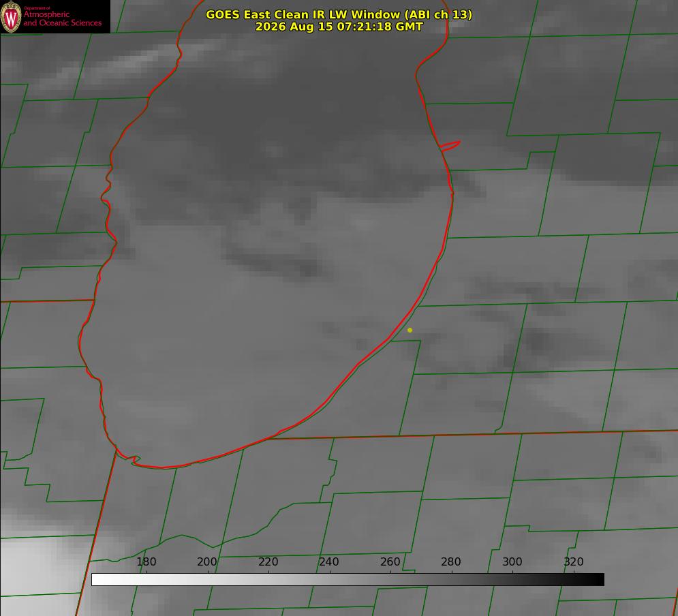Click the "Department of" text in the logo banner
This screenshot has height=616, width=678.
[x=37, y=8]
